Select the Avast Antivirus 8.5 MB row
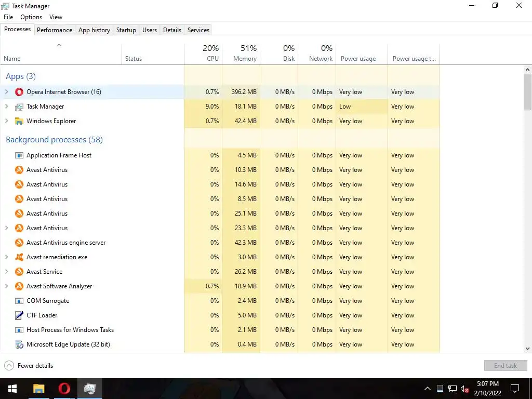This screenshot has height=399, width=532. point(220,199)
